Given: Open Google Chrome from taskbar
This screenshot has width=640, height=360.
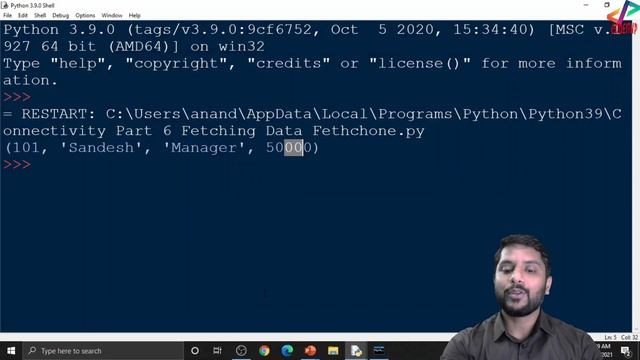Looking at the screenshot, I should tap(264, 351).
